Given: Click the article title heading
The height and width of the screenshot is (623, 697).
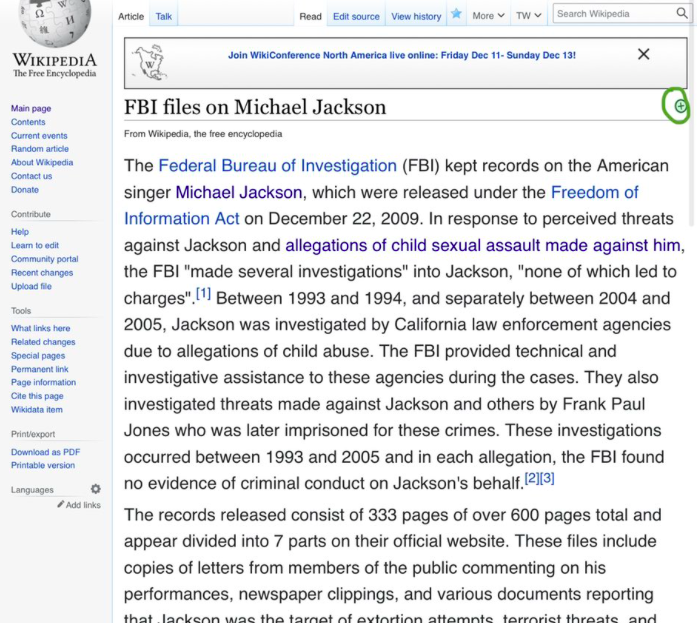Looking at the screenshot, I should pos(255,107).
